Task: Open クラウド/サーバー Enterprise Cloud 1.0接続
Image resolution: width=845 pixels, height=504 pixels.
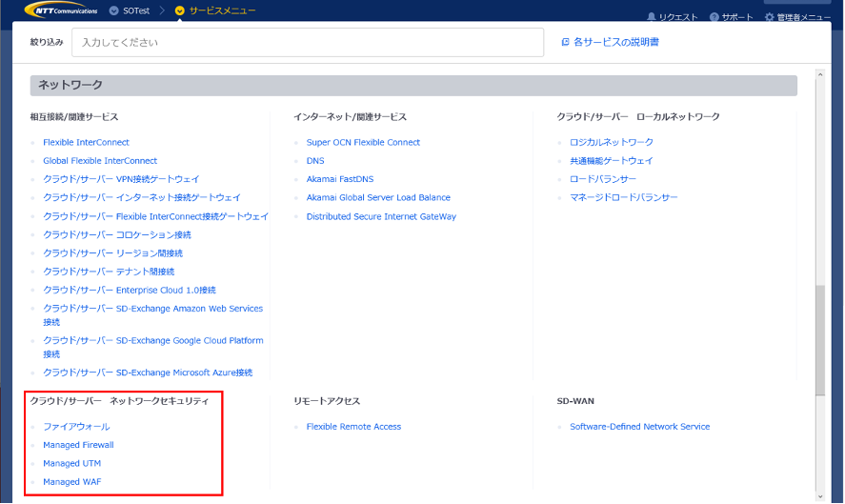Action: 130,290
